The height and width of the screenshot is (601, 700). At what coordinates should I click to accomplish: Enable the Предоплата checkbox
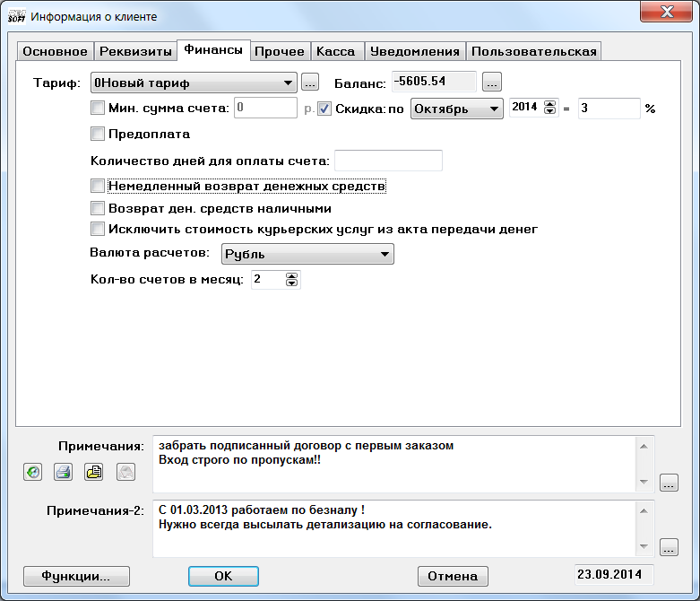pyautogui.click(x=98, y=134)
